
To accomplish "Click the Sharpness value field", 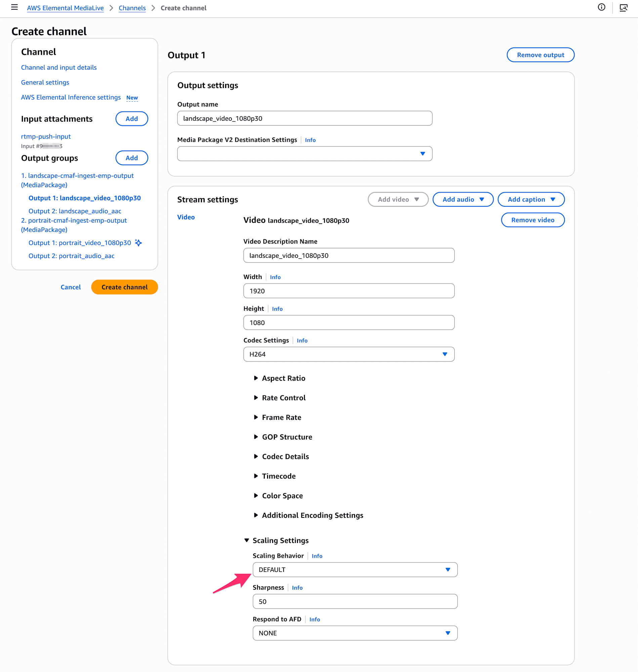I will [x=355, y=601].
